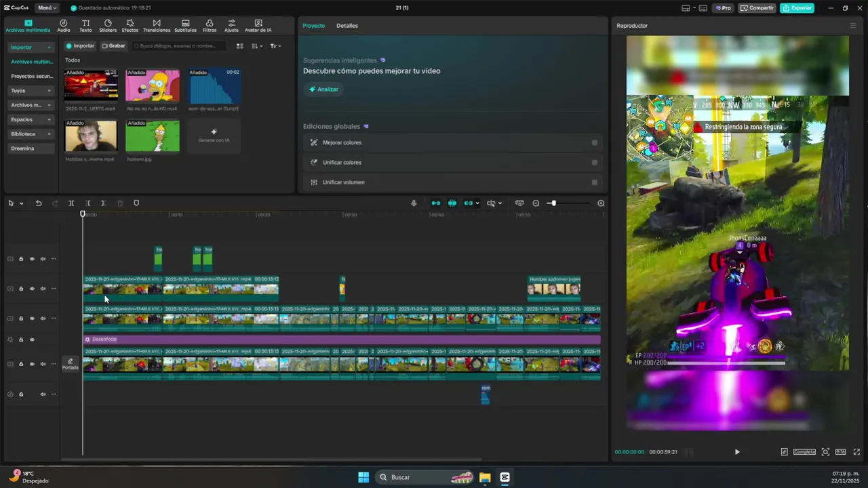Screen dimensions: 868x488
Task: Click the Compartir button
Action: (757, 8)
